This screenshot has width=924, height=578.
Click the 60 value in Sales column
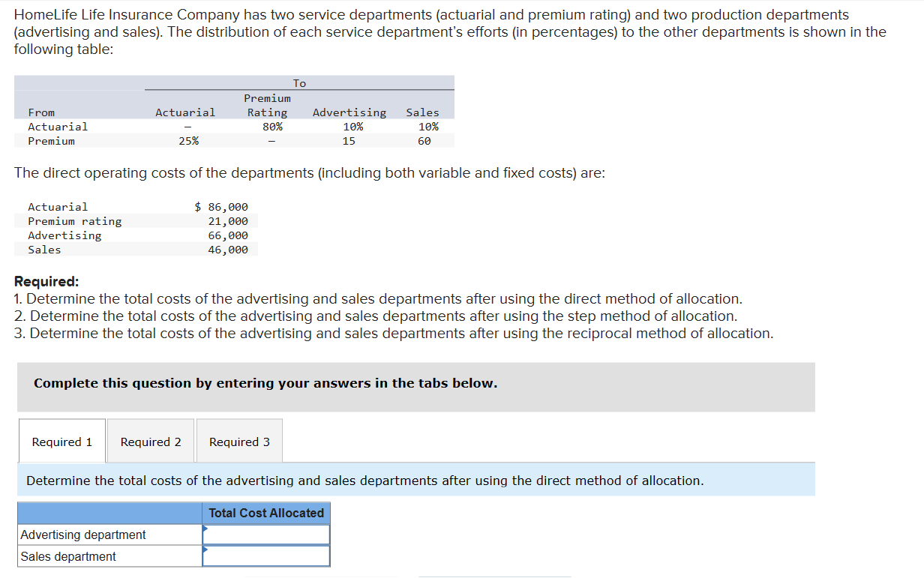(x=424, y=141)
